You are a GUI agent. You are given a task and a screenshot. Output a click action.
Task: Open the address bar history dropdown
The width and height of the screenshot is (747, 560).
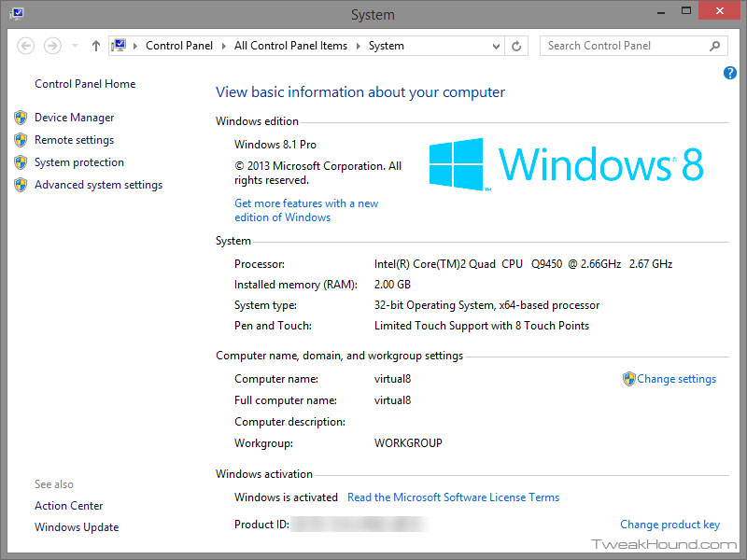tap(496, 46)
